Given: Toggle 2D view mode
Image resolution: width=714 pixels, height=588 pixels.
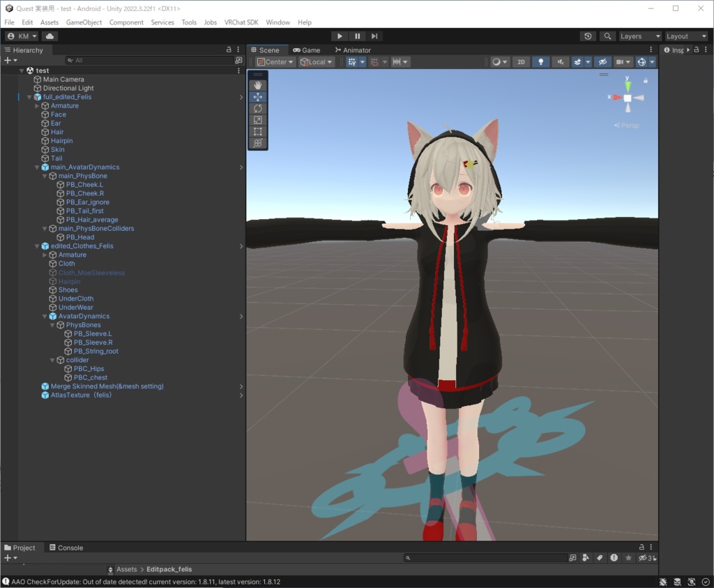Looking at the screenshot, I should click(x=521, y=62).
